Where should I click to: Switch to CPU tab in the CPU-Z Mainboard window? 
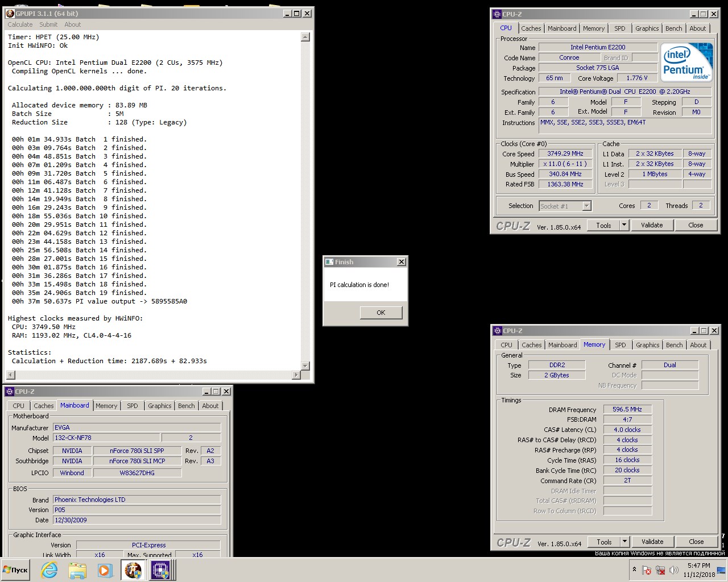[x=18, y=406]
